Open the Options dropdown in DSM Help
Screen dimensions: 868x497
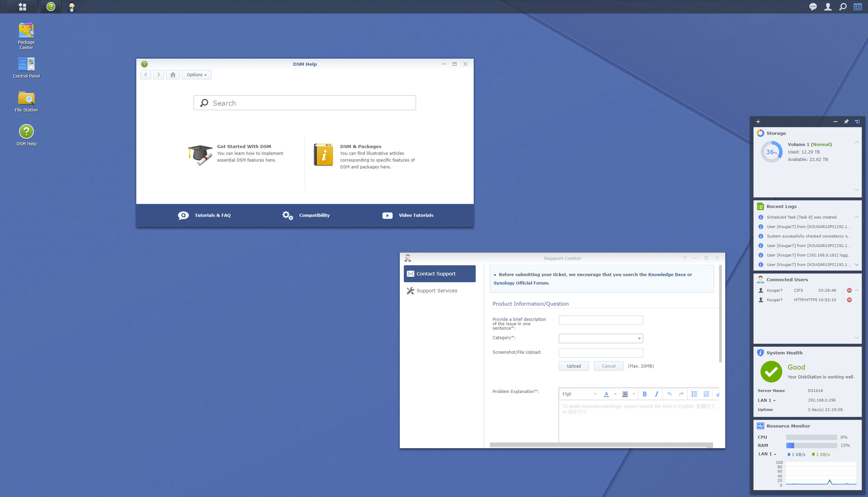[196, 75]
